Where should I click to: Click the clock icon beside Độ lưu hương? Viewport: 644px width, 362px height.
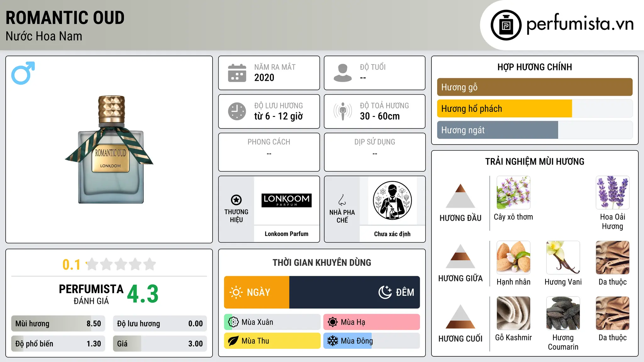pos(237,111)
